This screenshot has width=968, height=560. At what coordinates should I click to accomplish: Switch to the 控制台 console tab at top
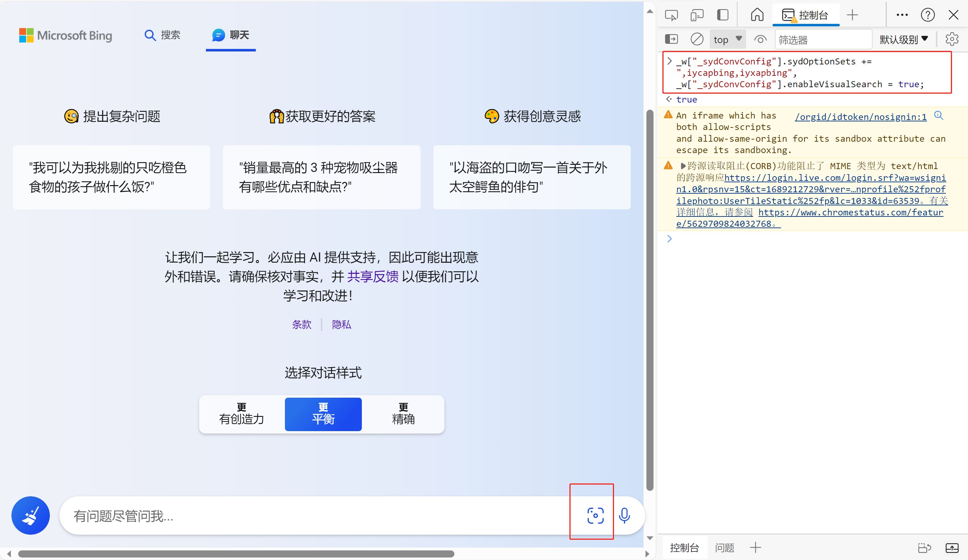click(806, 15)
